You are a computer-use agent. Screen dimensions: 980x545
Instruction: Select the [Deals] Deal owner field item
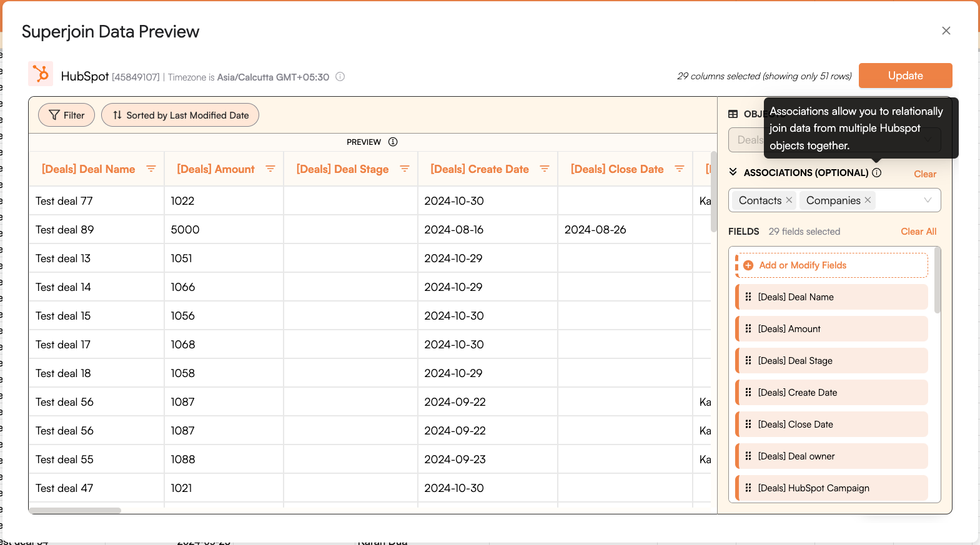pyautogui.click(x=832, y=456)
